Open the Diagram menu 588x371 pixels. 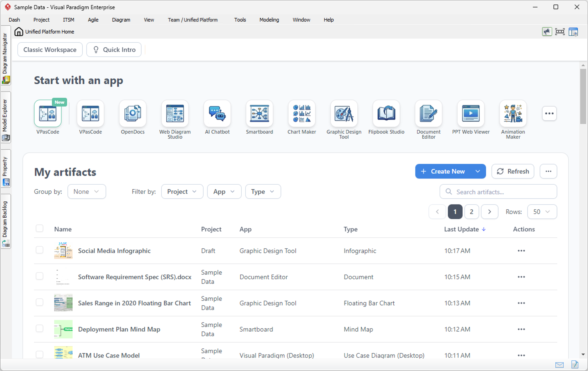[x=121, y=20]
